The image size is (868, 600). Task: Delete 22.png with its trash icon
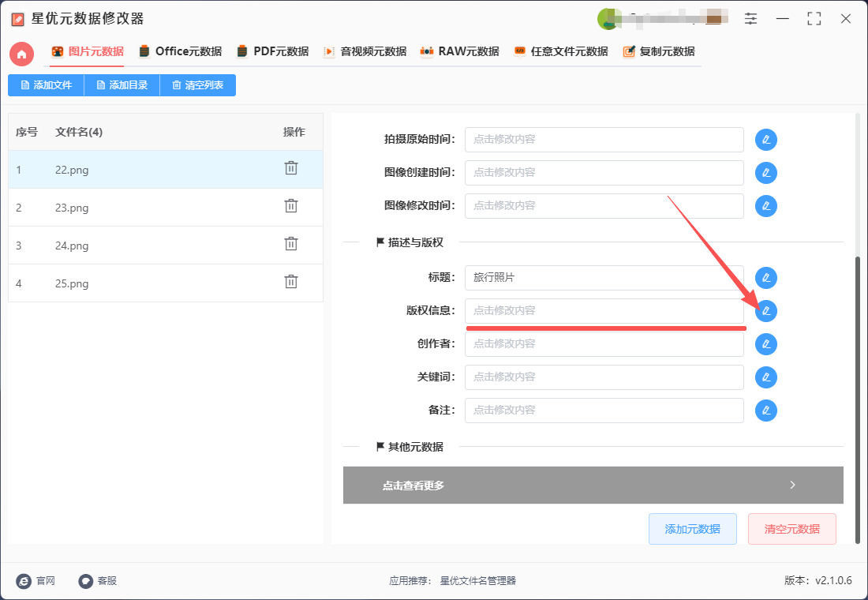[x=291, y=168]
